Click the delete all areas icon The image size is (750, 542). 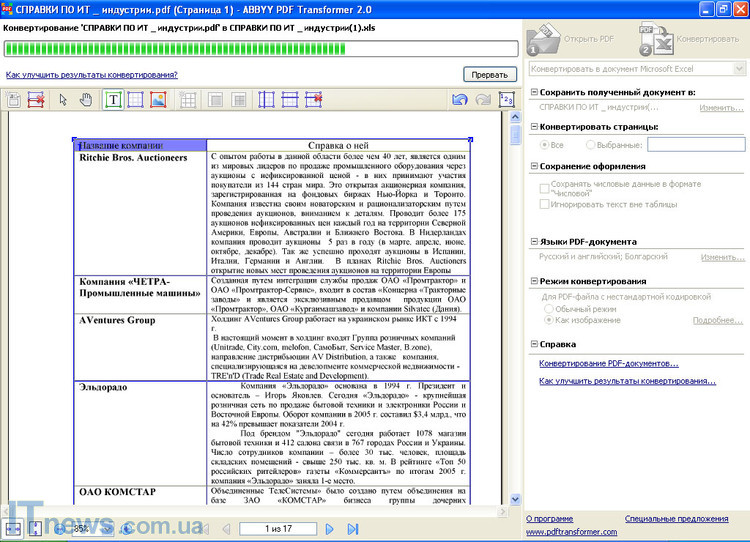(36, 100)
